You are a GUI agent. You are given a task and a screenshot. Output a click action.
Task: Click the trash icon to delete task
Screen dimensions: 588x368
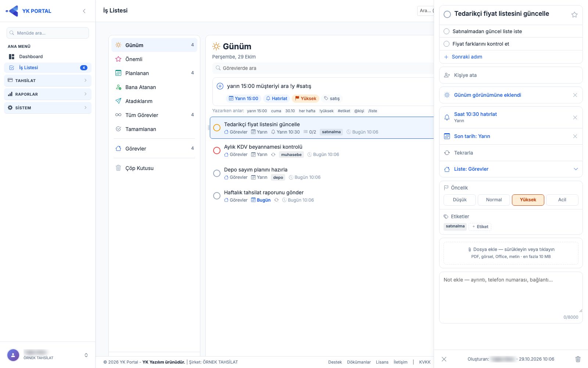[578, 359]
